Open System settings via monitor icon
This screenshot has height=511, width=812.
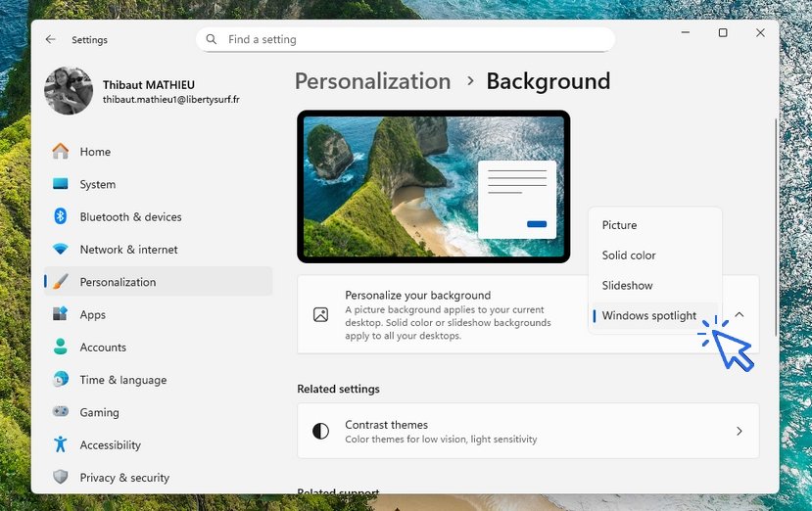coord(61,184)
